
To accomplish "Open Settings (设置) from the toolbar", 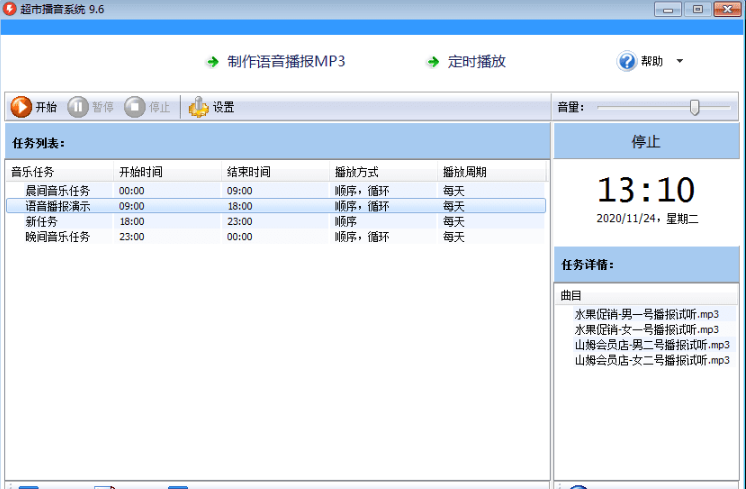I will (x=199, y=107).
